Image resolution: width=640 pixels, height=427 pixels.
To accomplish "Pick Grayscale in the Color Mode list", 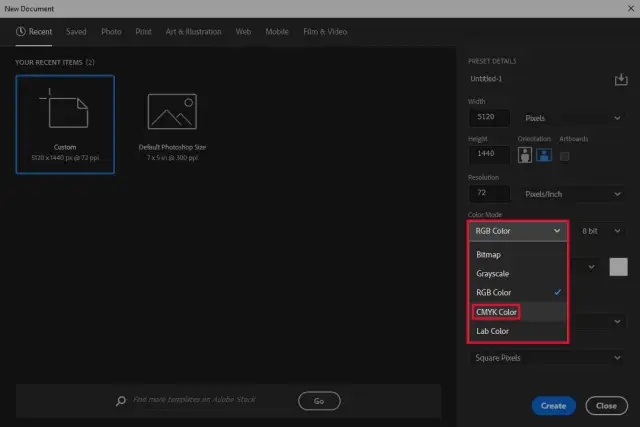I will [495, 273].
